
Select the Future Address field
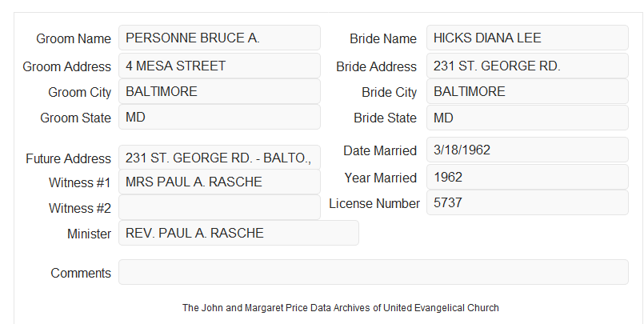(x=219, y=158)
